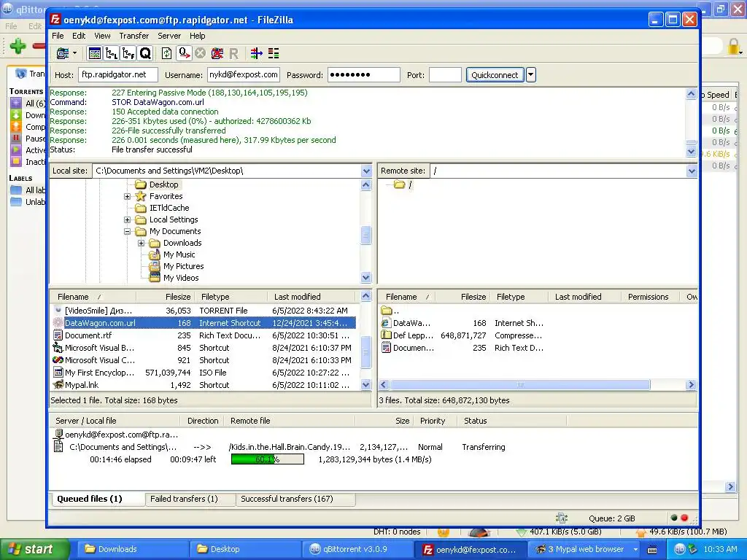Screen dimensions: 747x560
Task: Click the Host input field
Action: (117, 75)
